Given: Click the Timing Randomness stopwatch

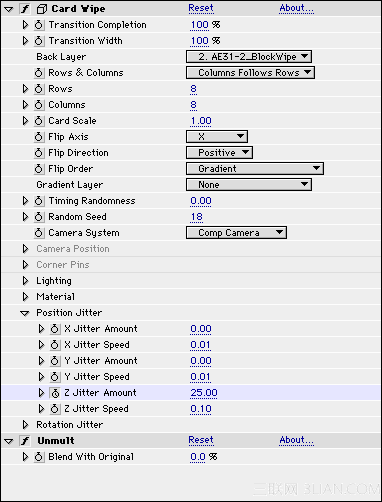Looking at the screenshot, I should [39, 201].
